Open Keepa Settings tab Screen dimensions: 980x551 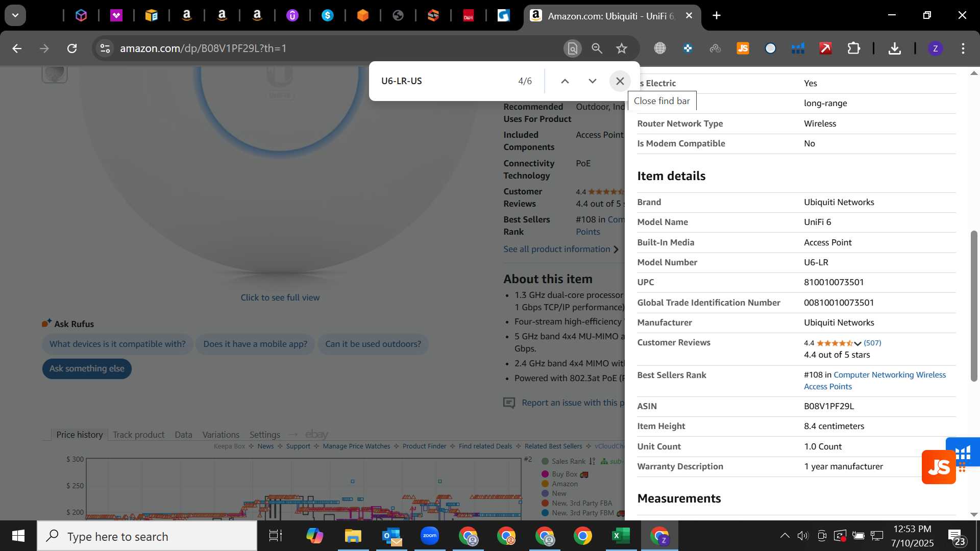[x=264, y=435]
